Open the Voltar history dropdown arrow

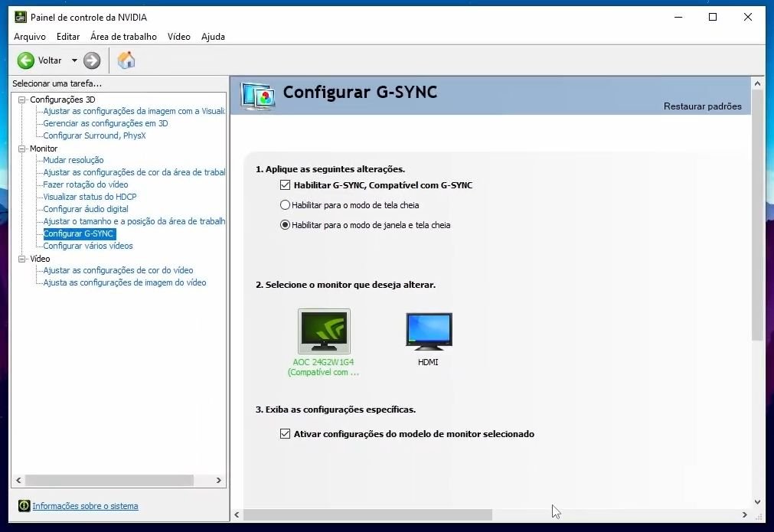74,60
